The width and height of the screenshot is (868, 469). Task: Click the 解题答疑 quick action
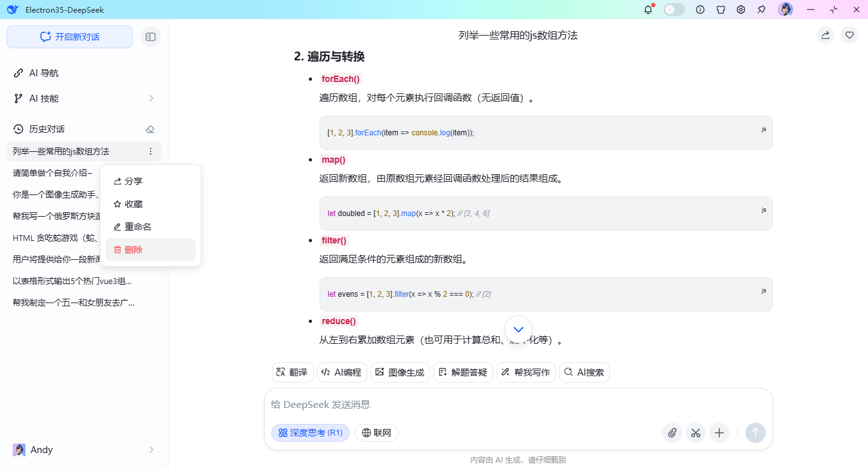pyautogui.click(x=463, y=372)
